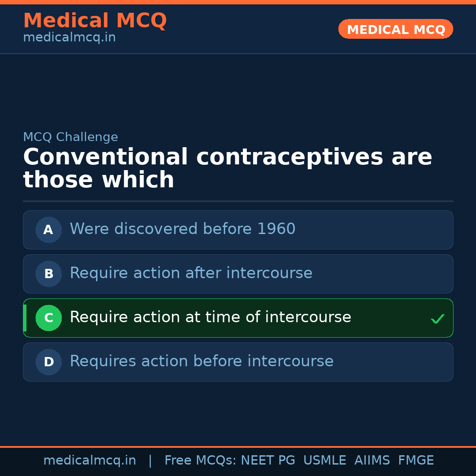This screenshot has height=476, width=476.
Task: Select the letter B option circle
Action: pyautogui.click(x=48, y=274)
